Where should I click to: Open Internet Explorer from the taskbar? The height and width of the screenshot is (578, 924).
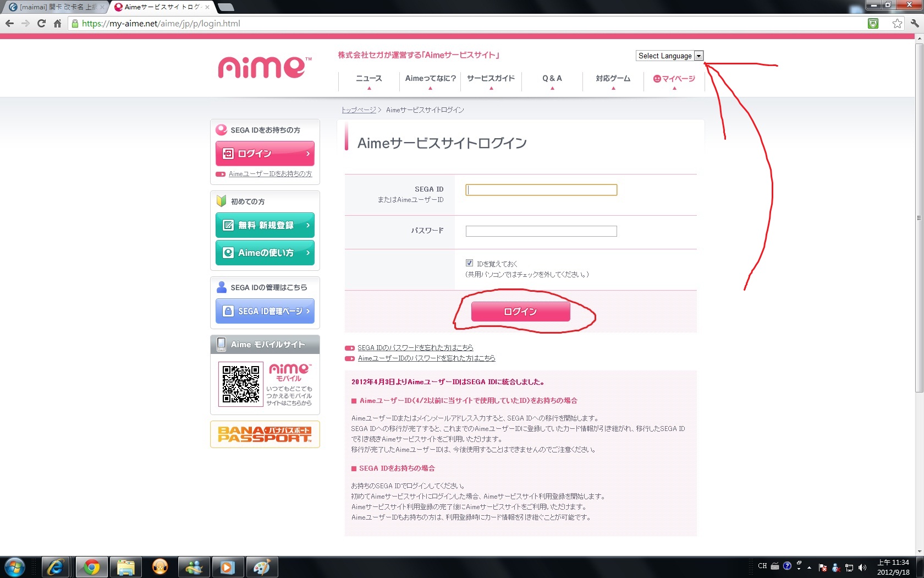click(x=55, y=566)
